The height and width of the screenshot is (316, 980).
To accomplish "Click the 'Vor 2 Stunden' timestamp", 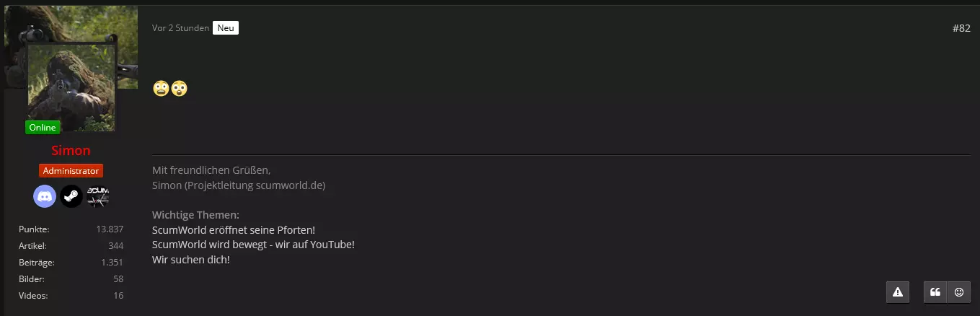I will pos(180,28).
